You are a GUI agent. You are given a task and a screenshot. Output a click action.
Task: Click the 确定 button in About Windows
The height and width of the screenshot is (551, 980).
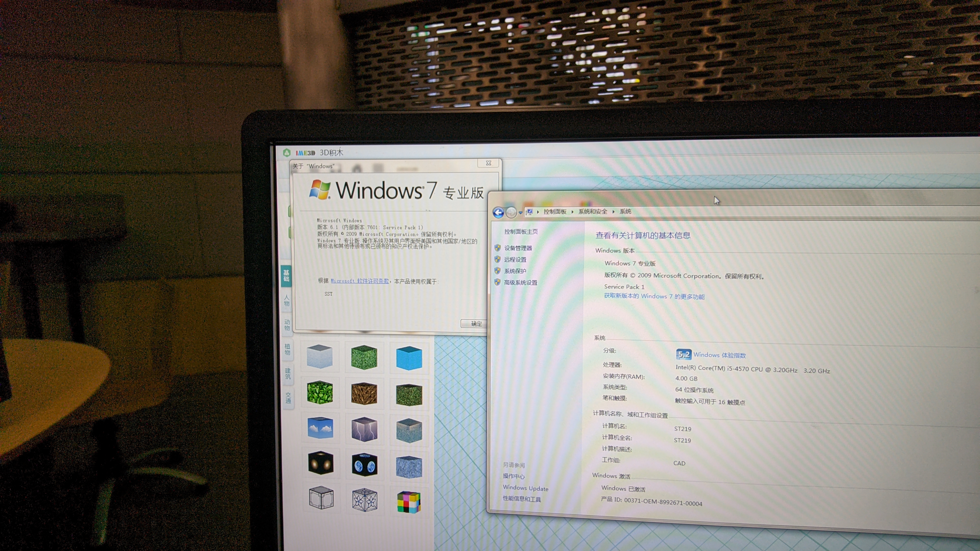tap(474, 323)
